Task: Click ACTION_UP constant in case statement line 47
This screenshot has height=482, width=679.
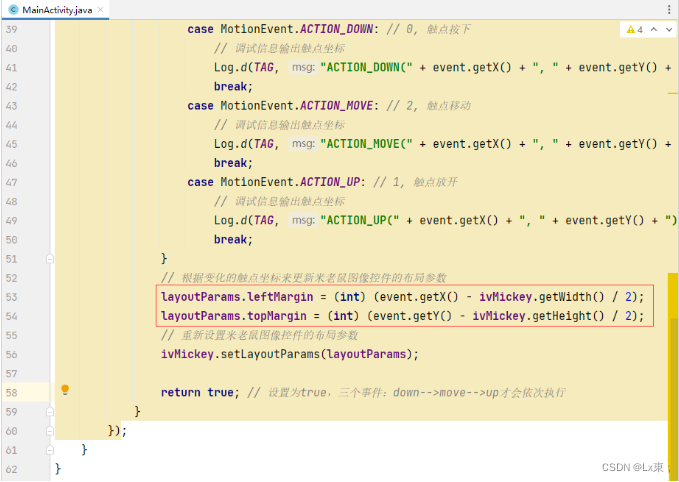Action: (x=330, y=182)
